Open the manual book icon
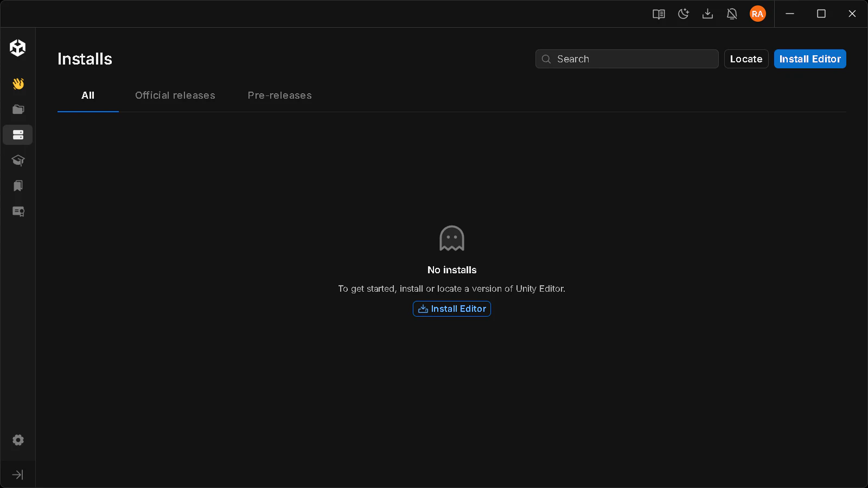Screen dimensions: 868x488 (x=659, y=14)
